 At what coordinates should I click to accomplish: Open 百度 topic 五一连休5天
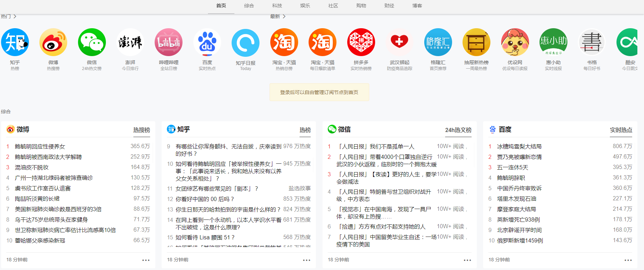pos(513,168)
